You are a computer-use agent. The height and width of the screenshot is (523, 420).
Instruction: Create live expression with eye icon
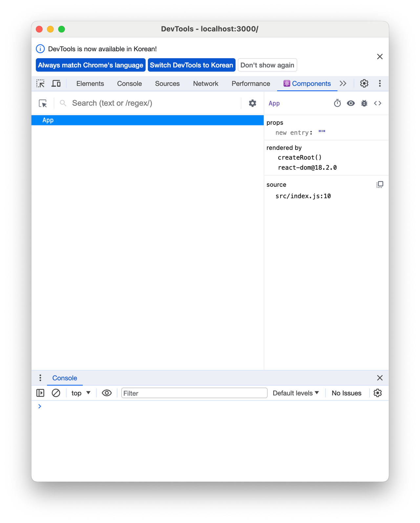click(x=107, y=393)
